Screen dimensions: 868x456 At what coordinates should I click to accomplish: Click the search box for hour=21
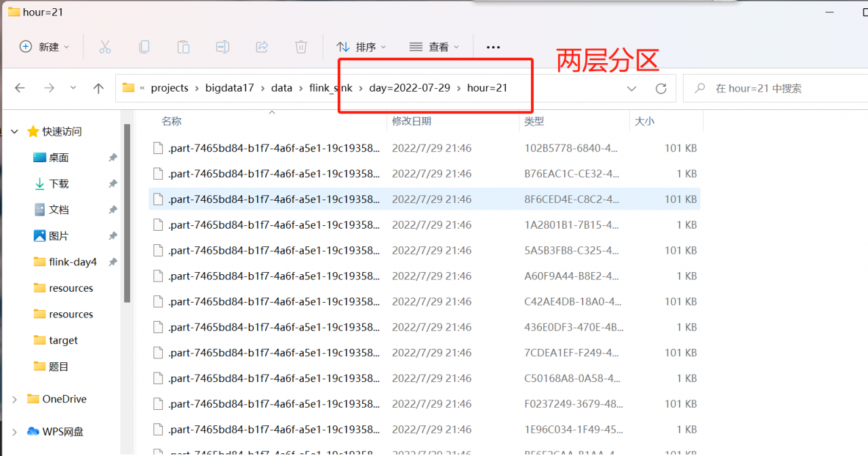point(775,88)
